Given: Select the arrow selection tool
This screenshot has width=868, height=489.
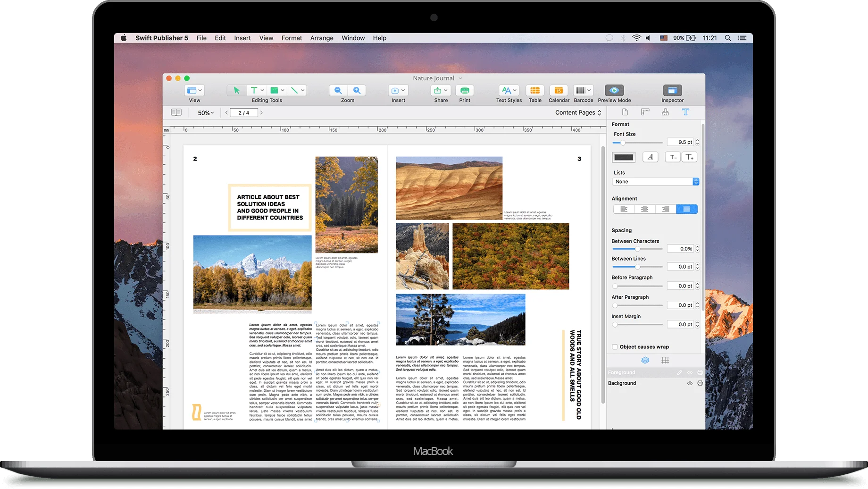Looking at the screenshot, I should tap(236, 90).
